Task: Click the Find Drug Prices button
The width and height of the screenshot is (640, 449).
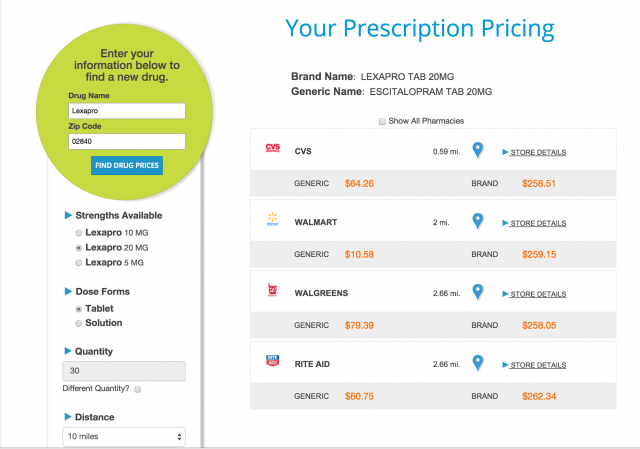Action: [127, 165]
